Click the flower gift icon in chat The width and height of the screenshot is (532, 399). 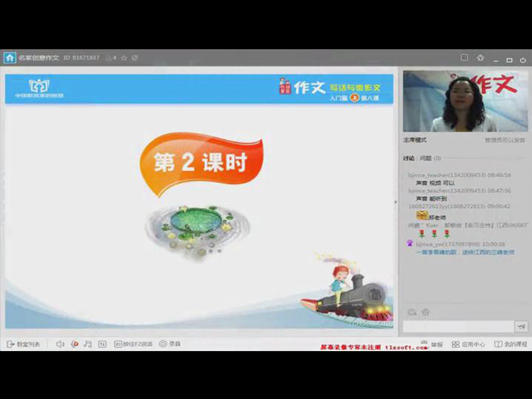[x=425, y=312]
